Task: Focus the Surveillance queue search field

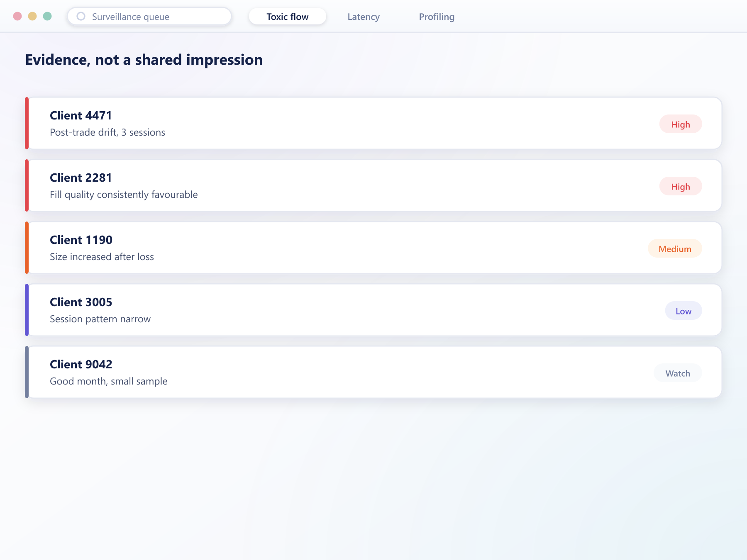Action: point(149,16)
